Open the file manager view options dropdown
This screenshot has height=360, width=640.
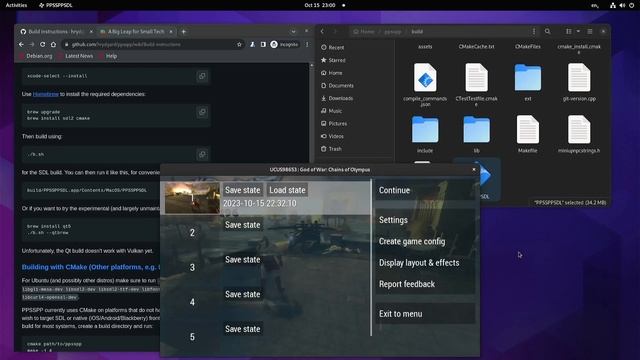coord(578,31)
